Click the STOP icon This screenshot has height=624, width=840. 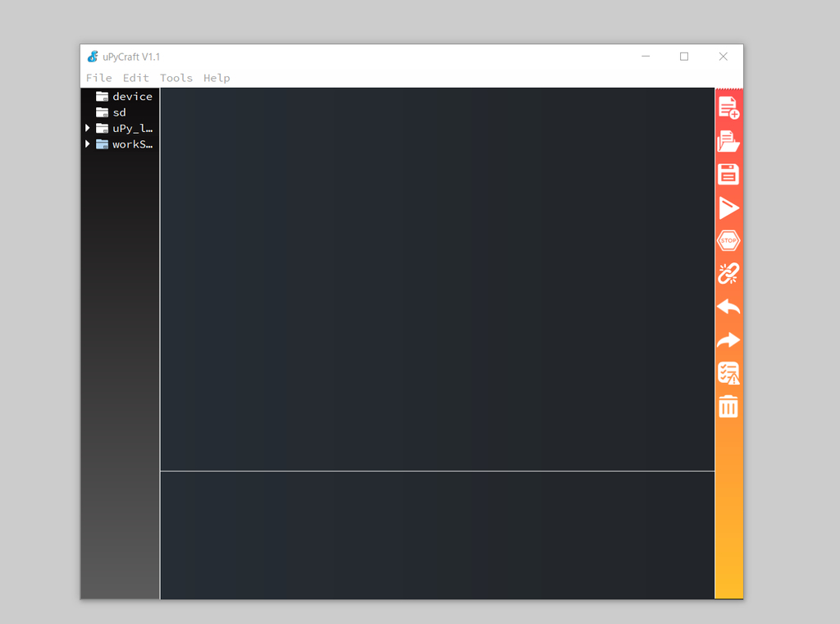click(x=728, y=240)
